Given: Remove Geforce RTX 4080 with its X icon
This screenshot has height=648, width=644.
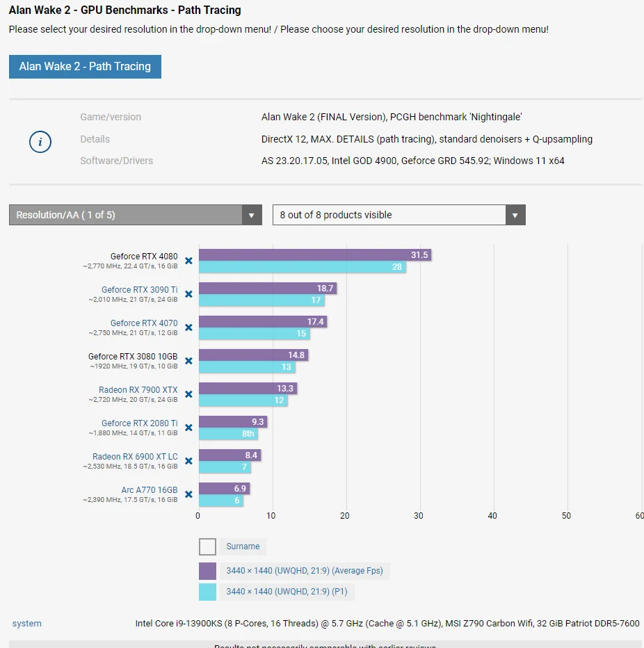Looking at the screenshot, I should (x=188, y=261).
